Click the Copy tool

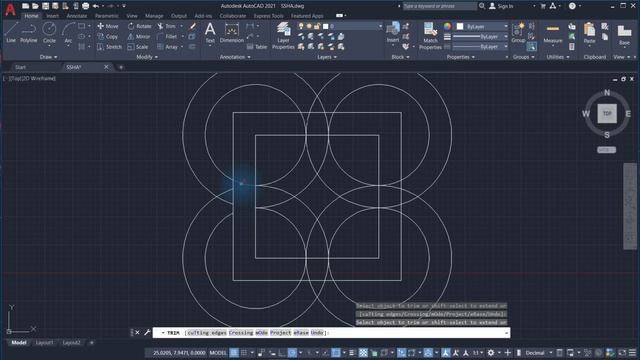[108, 36]
